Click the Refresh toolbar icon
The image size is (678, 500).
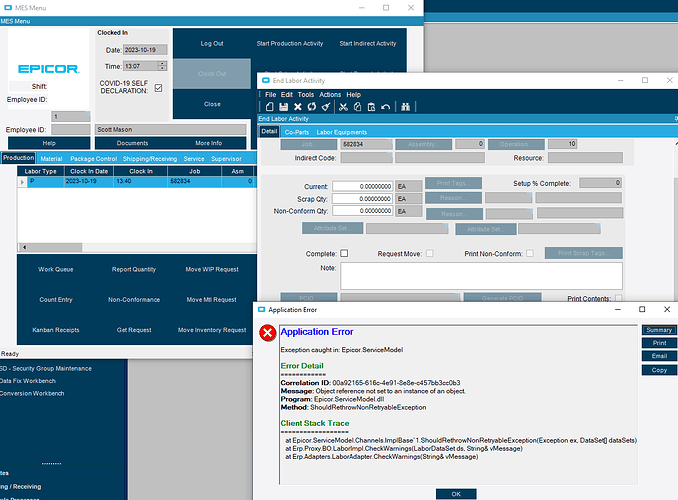[x=312, y=107]
